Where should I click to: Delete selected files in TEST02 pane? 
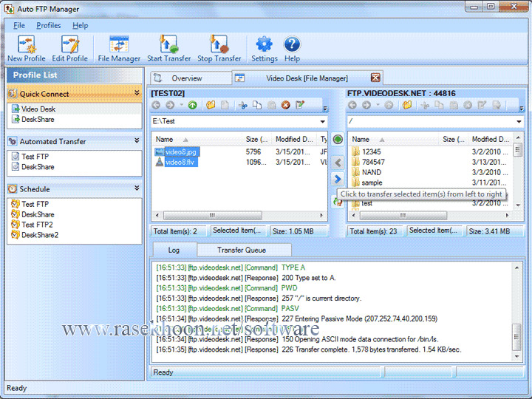(x=286, y=105)
